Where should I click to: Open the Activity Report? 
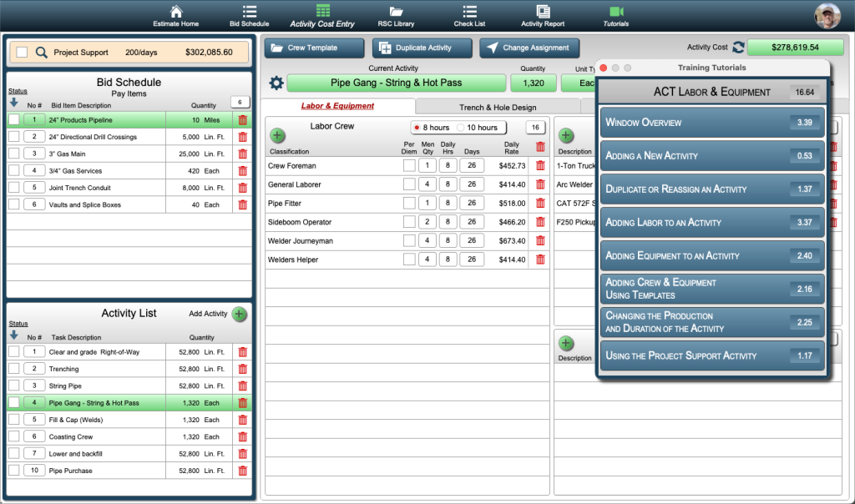(543, 17)
